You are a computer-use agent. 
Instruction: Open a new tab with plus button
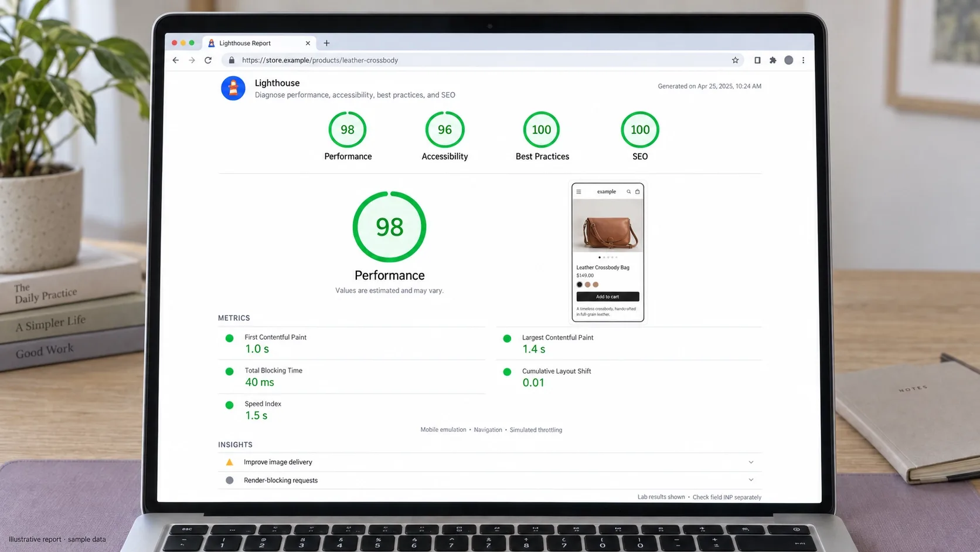[x=326, y=43]
